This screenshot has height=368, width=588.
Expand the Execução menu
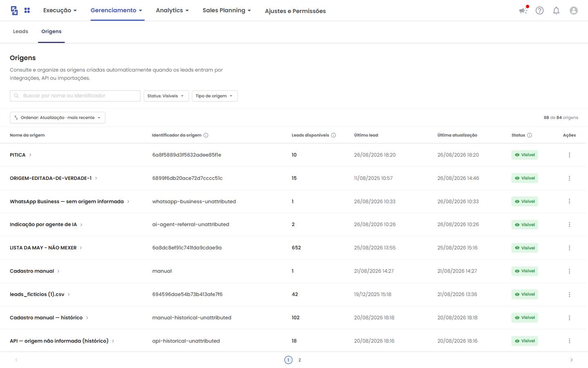(x=60, y=11)
